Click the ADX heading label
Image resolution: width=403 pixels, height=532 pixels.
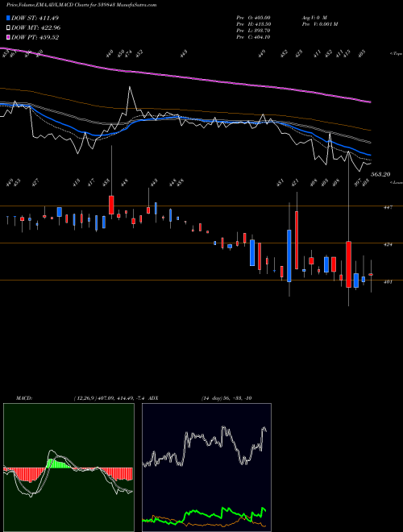click(x=153, y=398)
